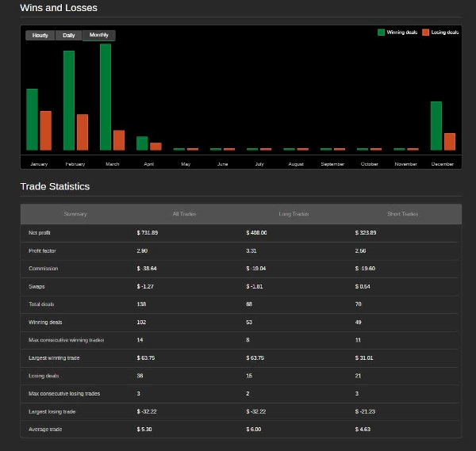Select average trade value $ 5.30
476x451 pixels.
144,429
